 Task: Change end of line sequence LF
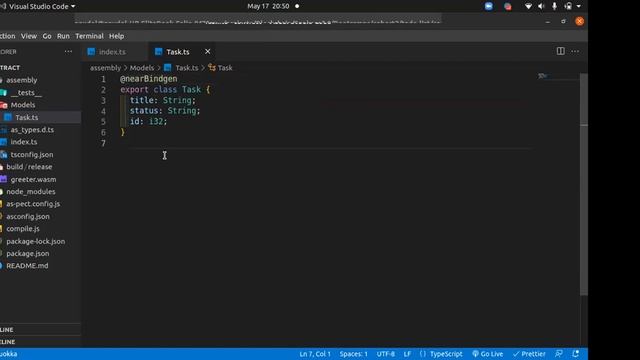pyautogui.click(x=407, y=354)
